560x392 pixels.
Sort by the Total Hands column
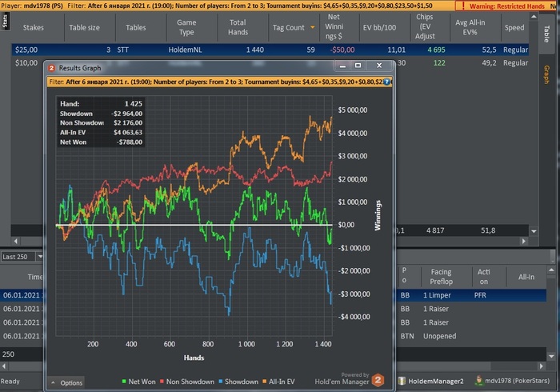238,27
